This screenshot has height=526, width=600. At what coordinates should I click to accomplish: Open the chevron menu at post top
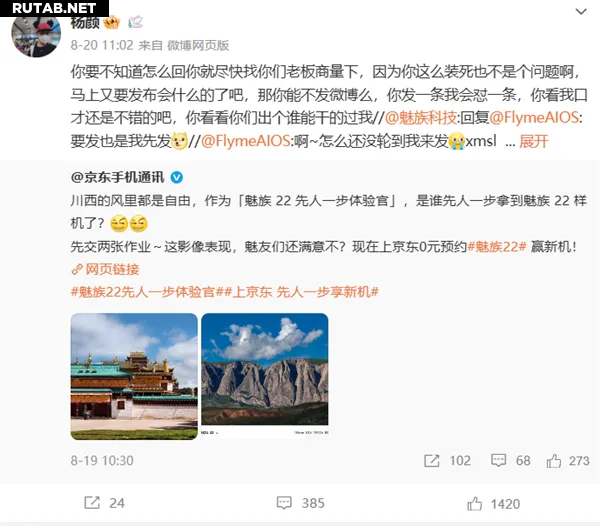tap(581, 11)
